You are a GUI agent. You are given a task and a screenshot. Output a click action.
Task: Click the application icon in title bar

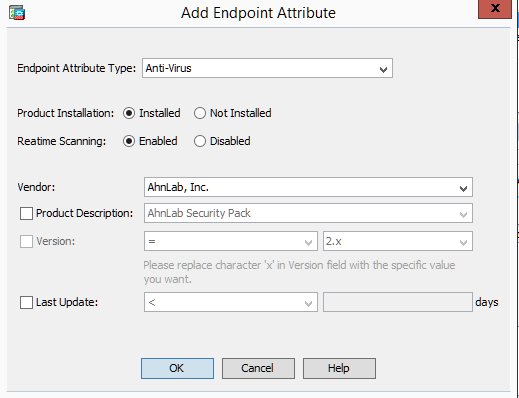[17, 13]
